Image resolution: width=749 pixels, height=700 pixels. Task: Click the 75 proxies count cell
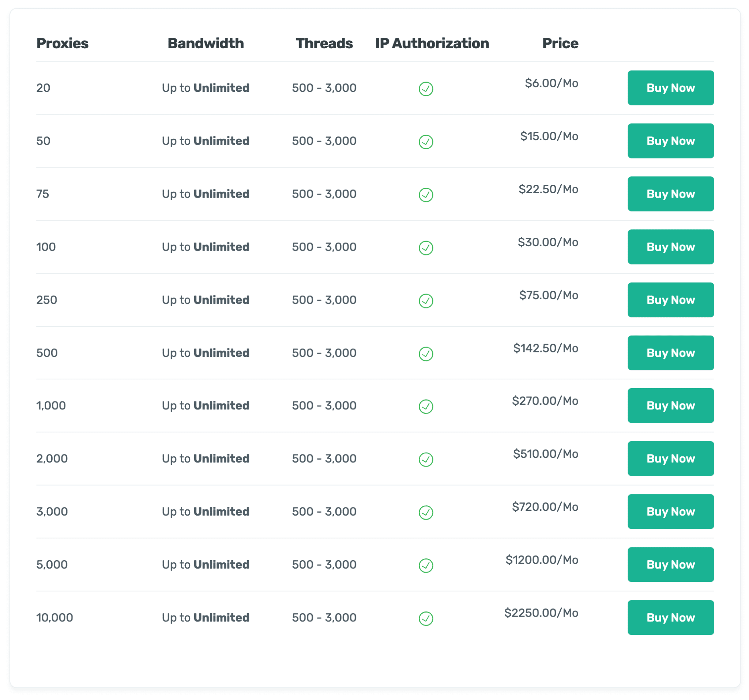pyautogui.click(x=42, y=194)
